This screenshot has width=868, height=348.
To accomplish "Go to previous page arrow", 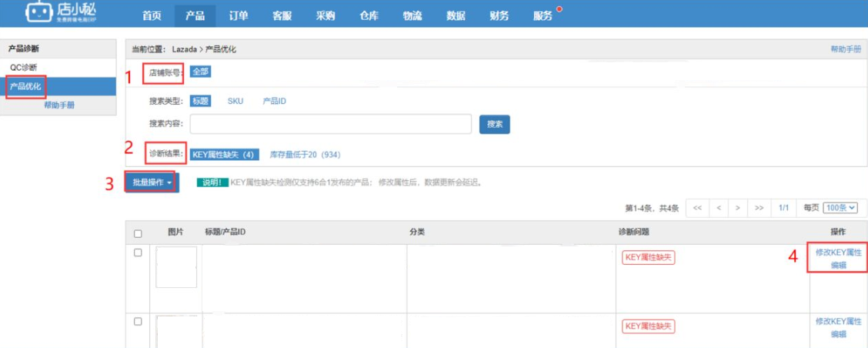I will click(718, 208).
